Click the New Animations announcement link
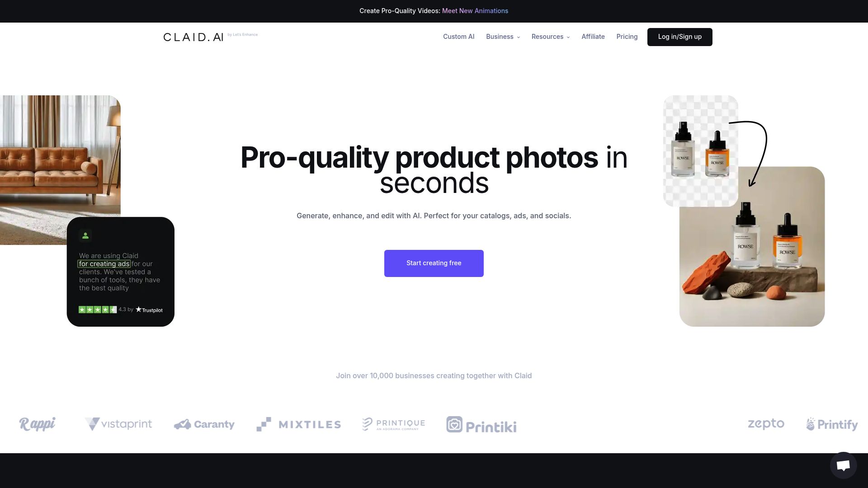Viewport: 868px width, 488px height. pos(475,11)
